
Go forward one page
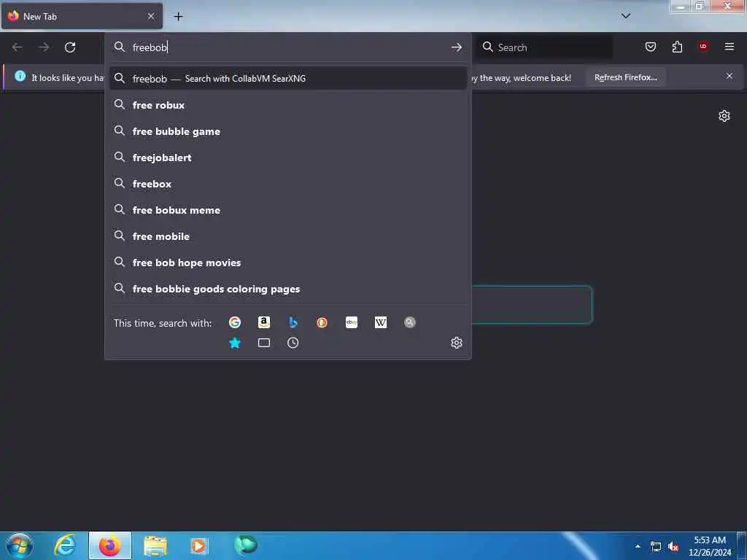(x=44, y=47)
